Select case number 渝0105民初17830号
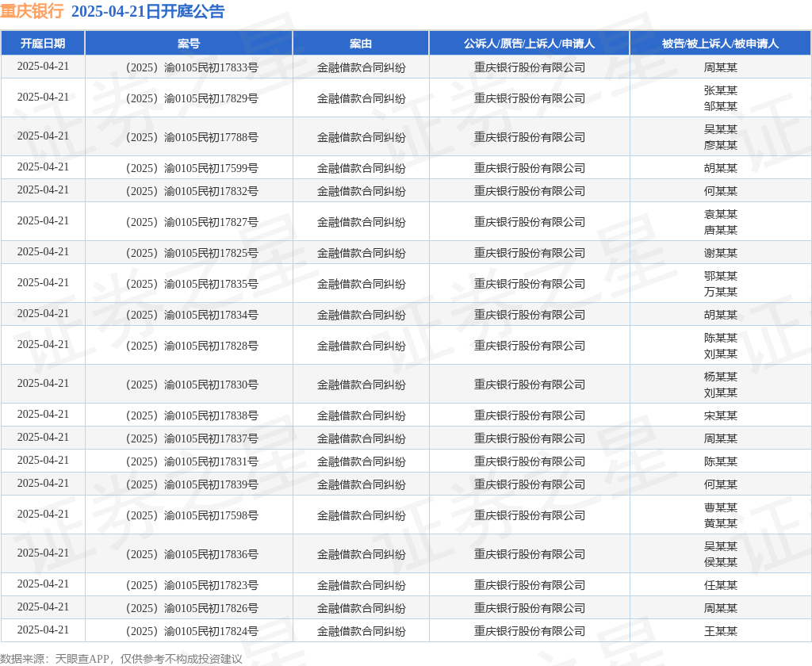This screenshot has width=812, height=666. click(192, 385)
